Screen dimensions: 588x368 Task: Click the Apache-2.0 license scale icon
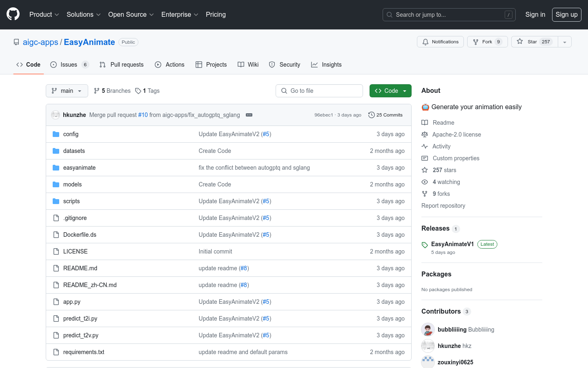pos(425,135)
